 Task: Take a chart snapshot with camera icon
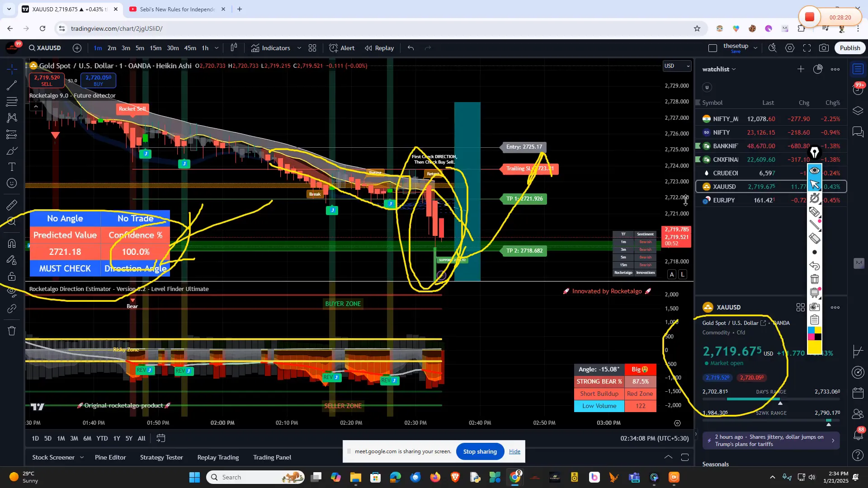(824, 48)
